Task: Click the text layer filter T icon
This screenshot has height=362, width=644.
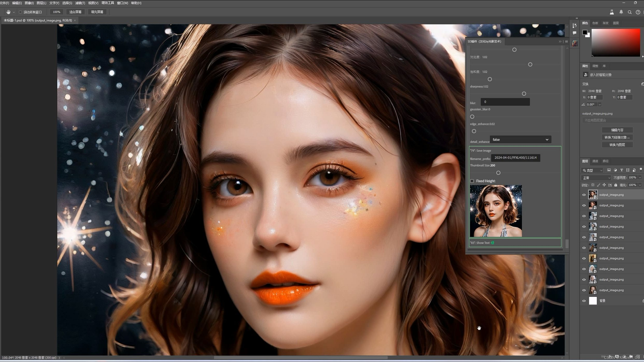Action: tap(621, 170)
